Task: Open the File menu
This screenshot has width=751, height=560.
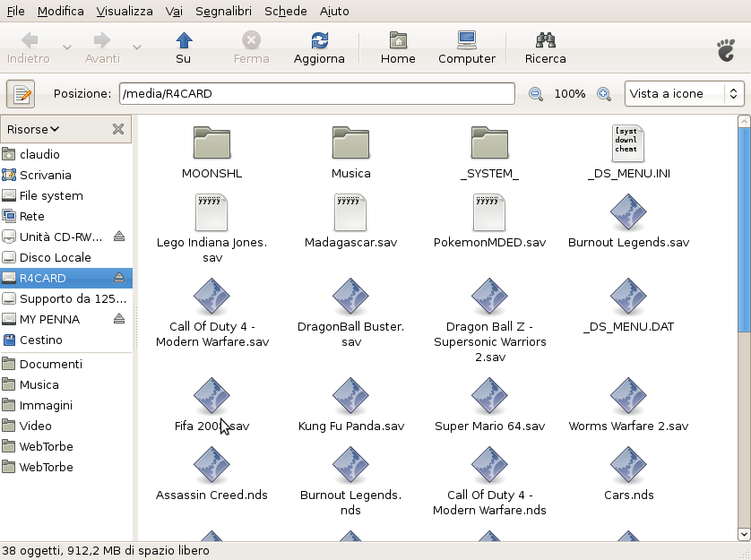Action: (16, 11)
